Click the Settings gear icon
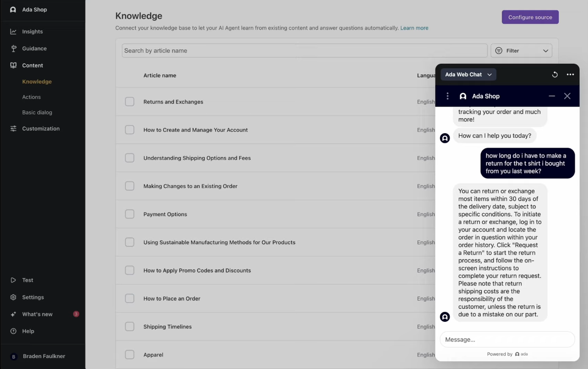The image size is (588, 369). tap(13, 297)
